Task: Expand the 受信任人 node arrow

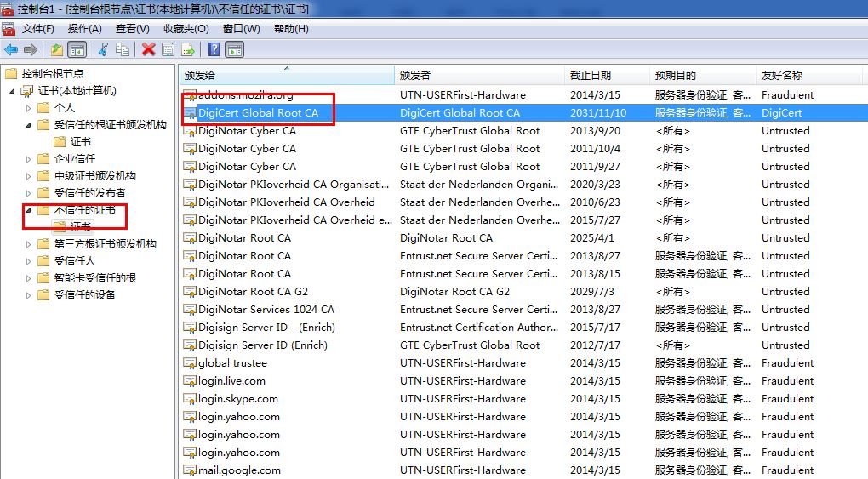Action: [28, 261]
